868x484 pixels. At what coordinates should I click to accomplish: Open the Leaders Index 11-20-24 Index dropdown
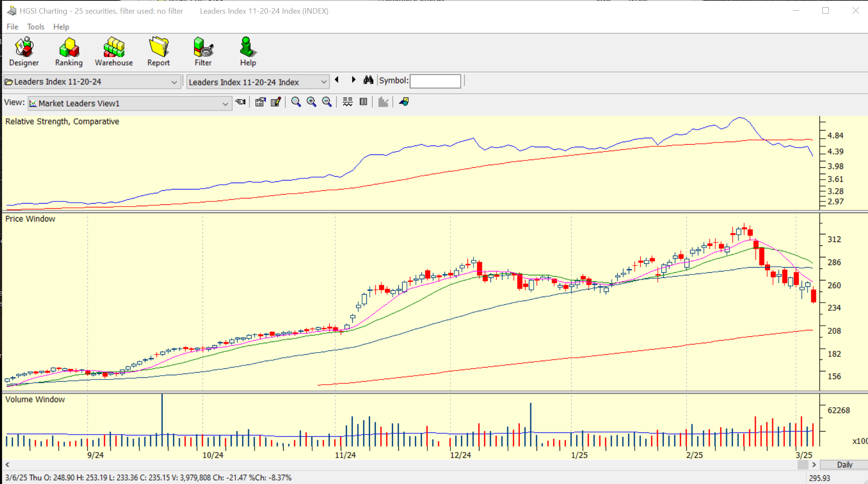pyautogui.click(x=258, y=82)
